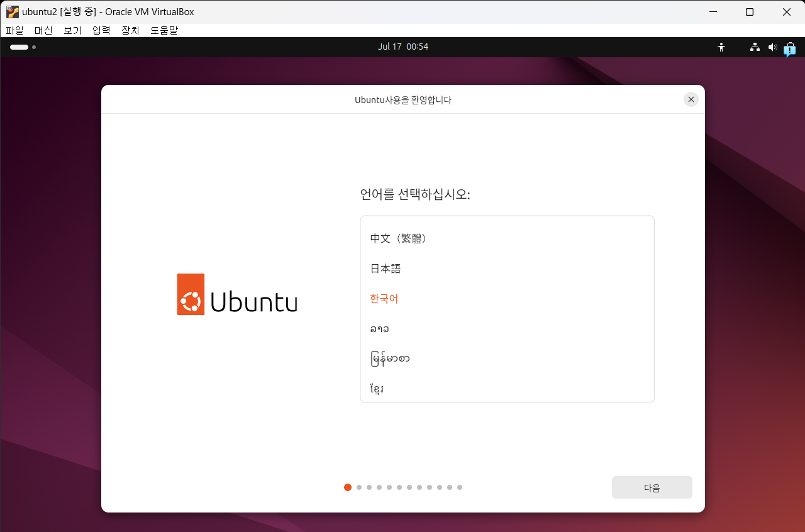Image resolution: width=805 pixels, height=532 pixels.
Task: Click the 다음 button
Action: 652,487
